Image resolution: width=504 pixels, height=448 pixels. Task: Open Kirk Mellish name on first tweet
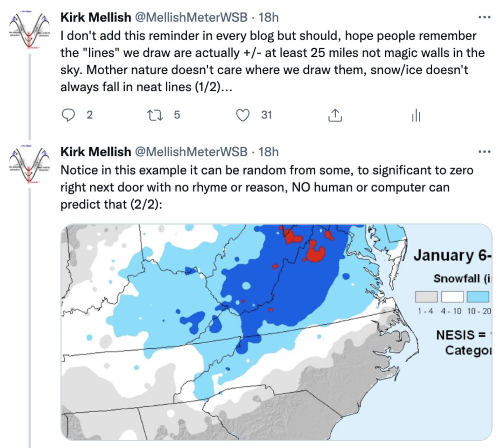pyautogui.click(x=96, y=17)
